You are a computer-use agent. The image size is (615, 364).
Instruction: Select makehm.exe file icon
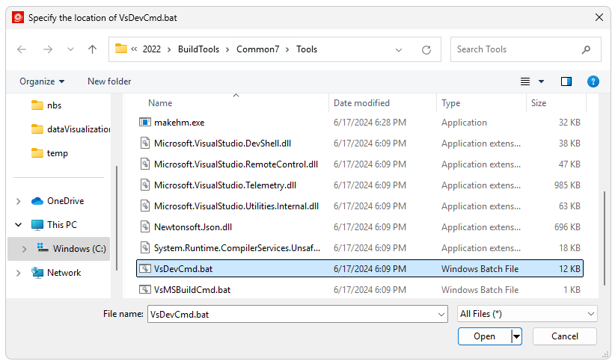pos(144,123)
